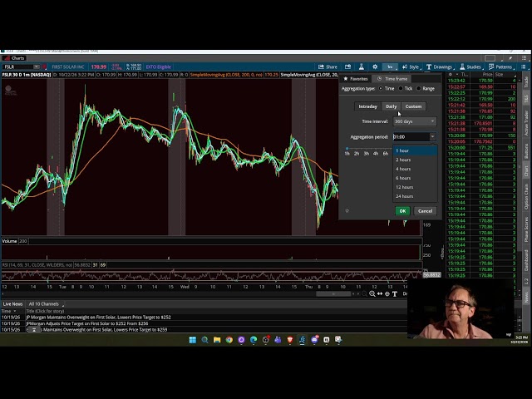Image resolution: width=532 pixels, height=399 pixels.
Task: Select 6 hours from the list
Action: point(415,178)
